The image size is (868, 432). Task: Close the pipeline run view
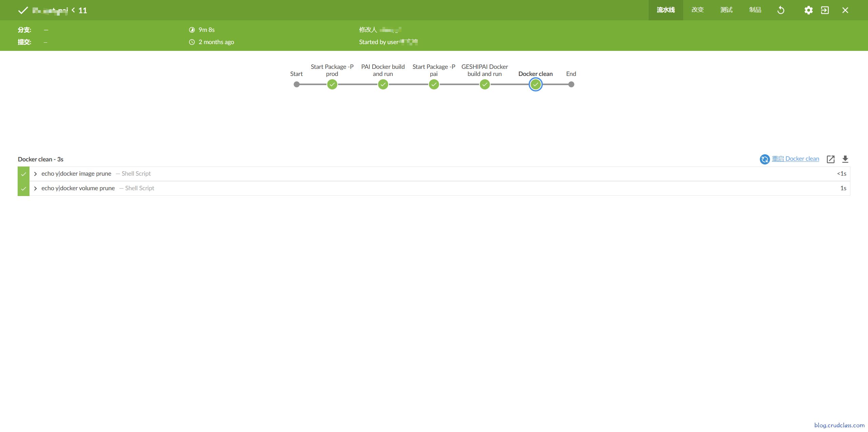coord(845,10)
